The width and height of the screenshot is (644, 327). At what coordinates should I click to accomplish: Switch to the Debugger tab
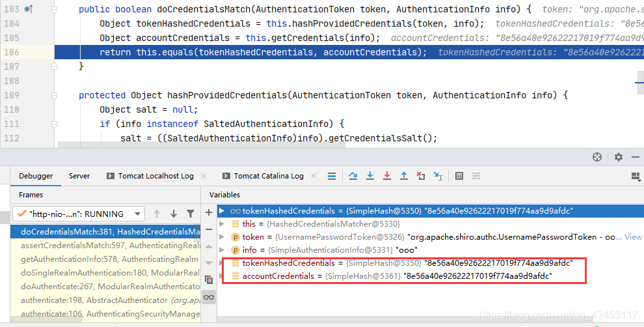pyautogui.click(x=36, y=176)
